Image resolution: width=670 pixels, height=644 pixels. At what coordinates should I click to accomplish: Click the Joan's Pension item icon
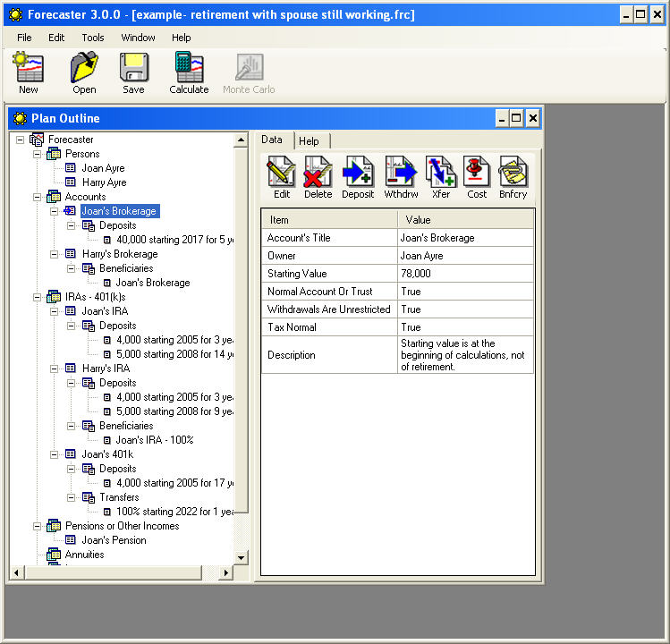[x=71, y=539]
